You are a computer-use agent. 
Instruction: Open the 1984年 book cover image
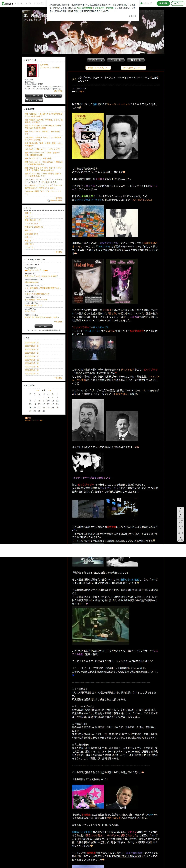tap(88, 136)
